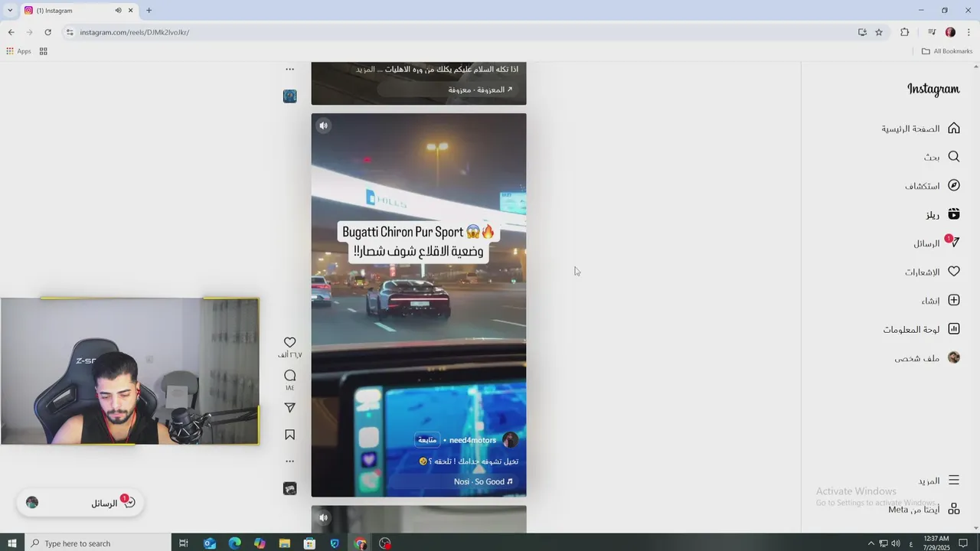Open the Profile (ملف شخصي) avatar
The image size is (980, 551).
953,357
